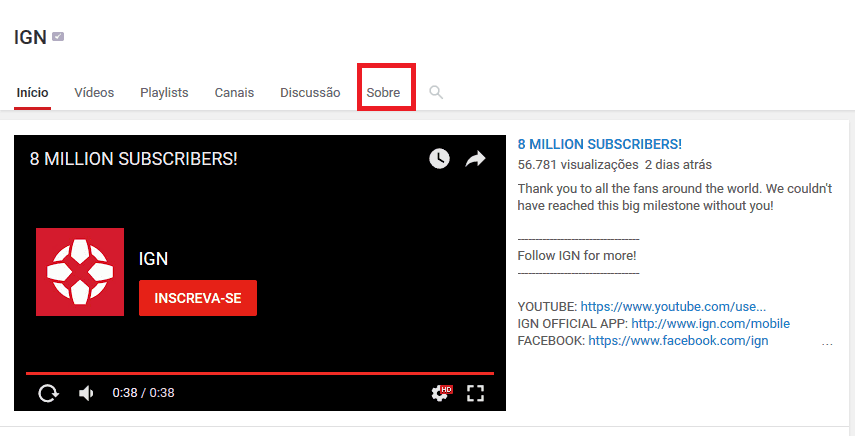Expand description with the ellipsis

[827, 344]
